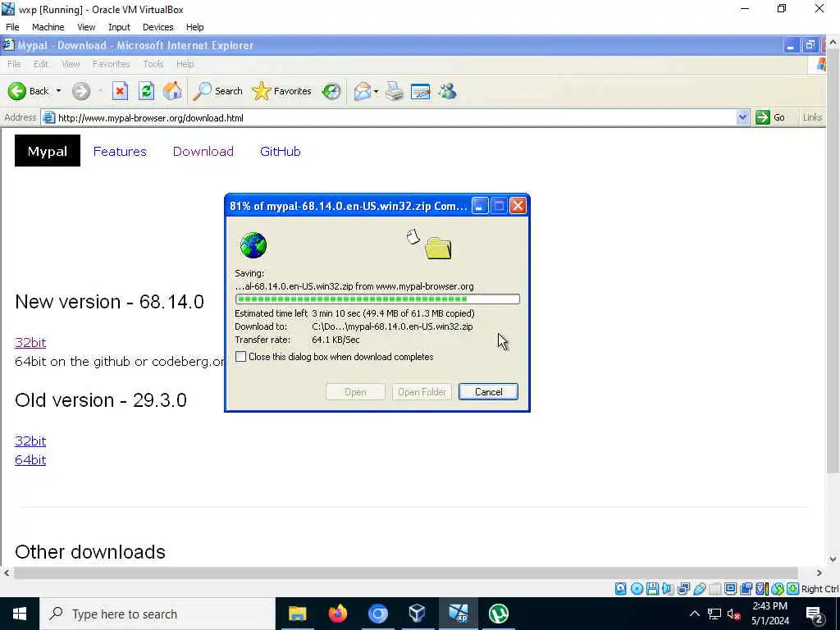The height and width of the screenshot is (630, 840).
Task: Click the Chromium-style blue browser taskbar icon
Action: point(377,614)
